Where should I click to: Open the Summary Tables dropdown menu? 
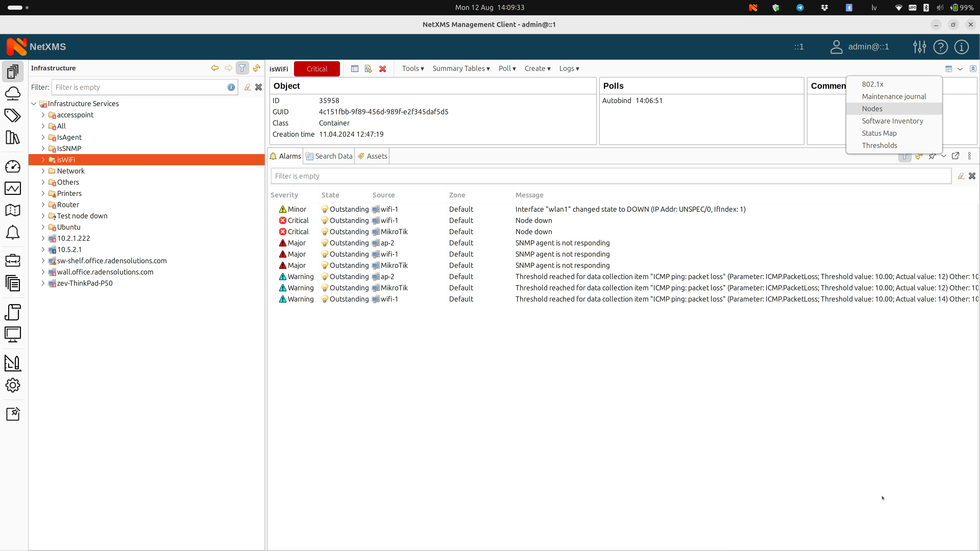(x=461, y=68)
